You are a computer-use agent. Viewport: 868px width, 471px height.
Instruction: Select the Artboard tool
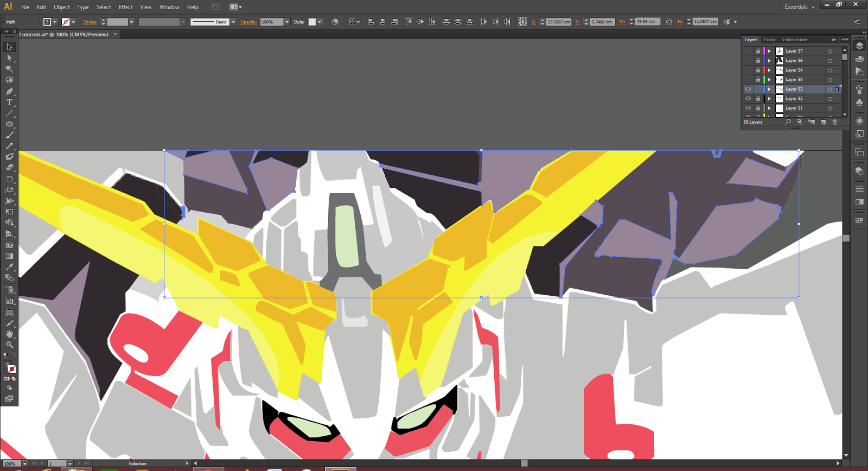pyautogui.click(x=9, y=312)
